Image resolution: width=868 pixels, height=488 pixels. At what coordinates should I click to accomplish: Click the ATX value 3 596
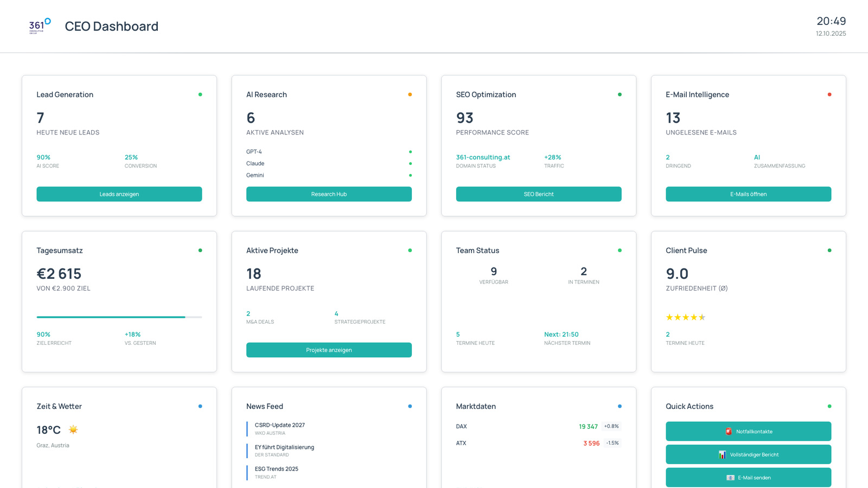[x=591, y=444]
